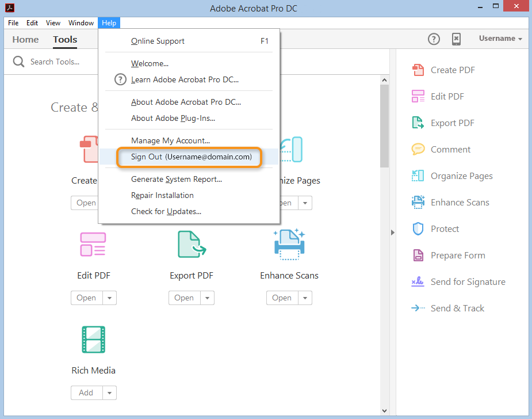Open the Window menu
532x419 pixels.
pos(81,22)
